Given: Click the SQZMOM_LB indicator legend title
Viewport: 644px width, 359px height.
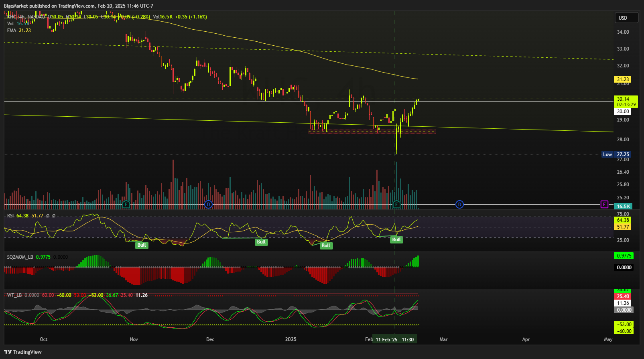Looking at the screenshot, I should (20, 257).
